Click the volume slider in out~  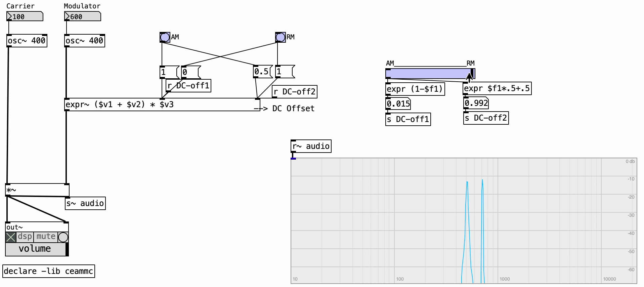pyautogui.click(x=37, y=249)
